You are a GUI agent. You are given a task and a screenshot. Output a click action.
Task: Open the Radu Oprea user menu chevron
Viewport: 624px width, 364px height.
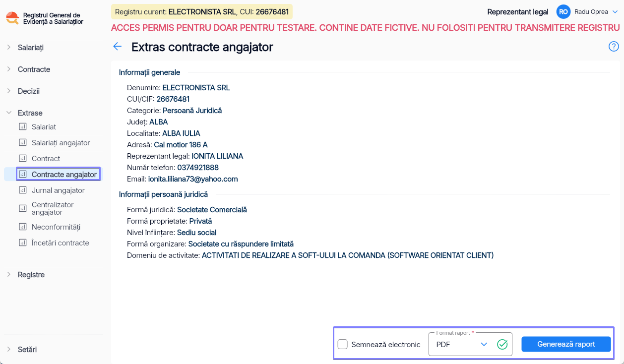(615, 12)
